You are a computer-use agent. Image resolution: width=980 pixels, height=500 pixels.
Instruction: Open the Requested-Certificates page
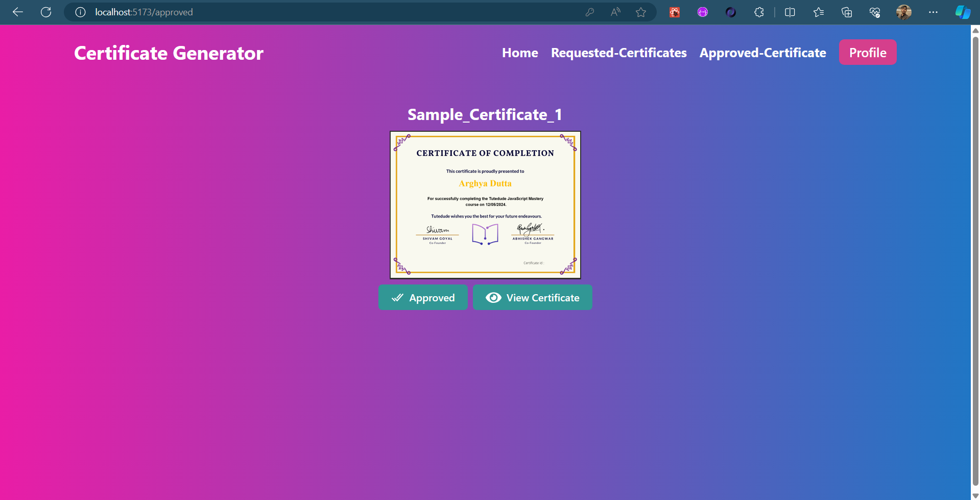tap(618, 53)
